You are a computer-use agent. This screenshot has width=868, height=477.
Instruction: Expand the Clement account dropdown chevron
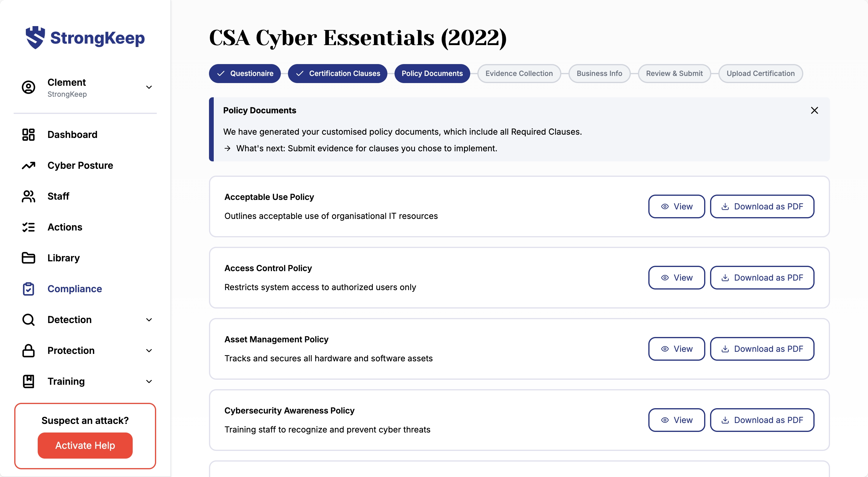pyautogui.click(x=149, y=87)
